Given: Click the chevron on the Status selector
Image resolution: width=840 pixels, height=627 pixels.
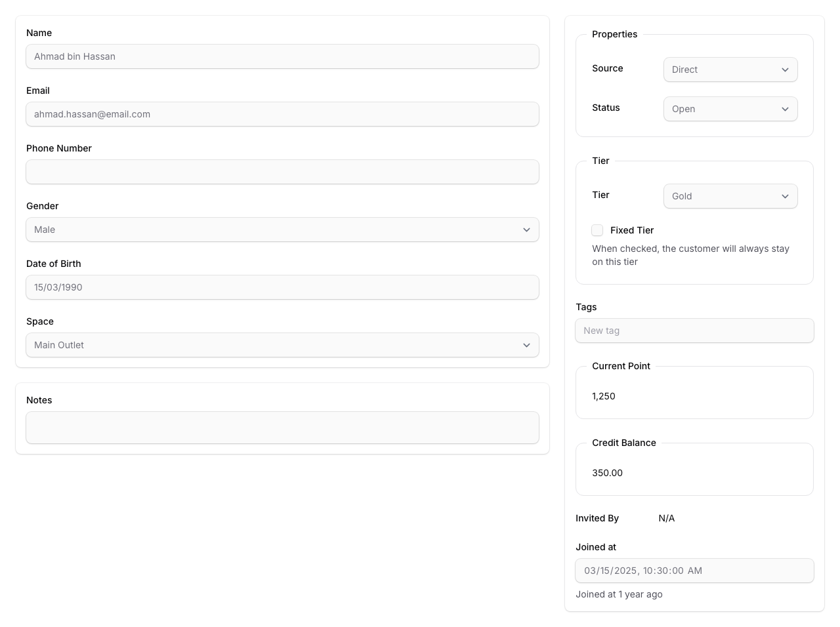Looking at the screenshot, I should (785, 109).
